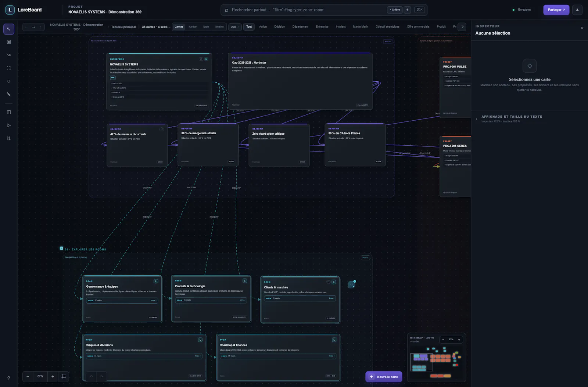Open help question mark at sidebar bottom
588x387 pixels.
tap(9, 378)
